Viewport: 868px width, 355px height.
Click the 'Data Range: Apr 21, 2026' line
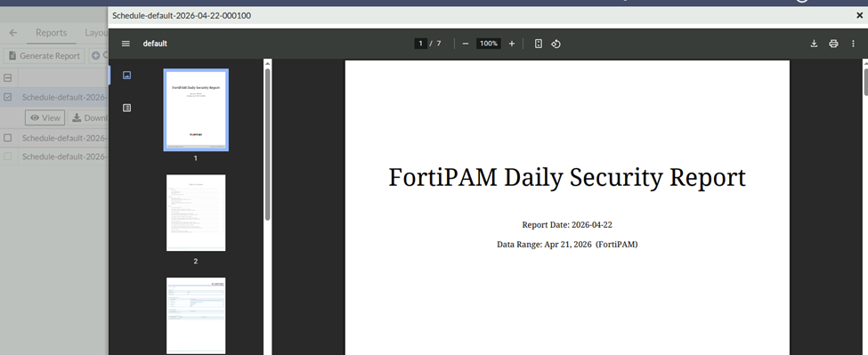pos(567,245)
